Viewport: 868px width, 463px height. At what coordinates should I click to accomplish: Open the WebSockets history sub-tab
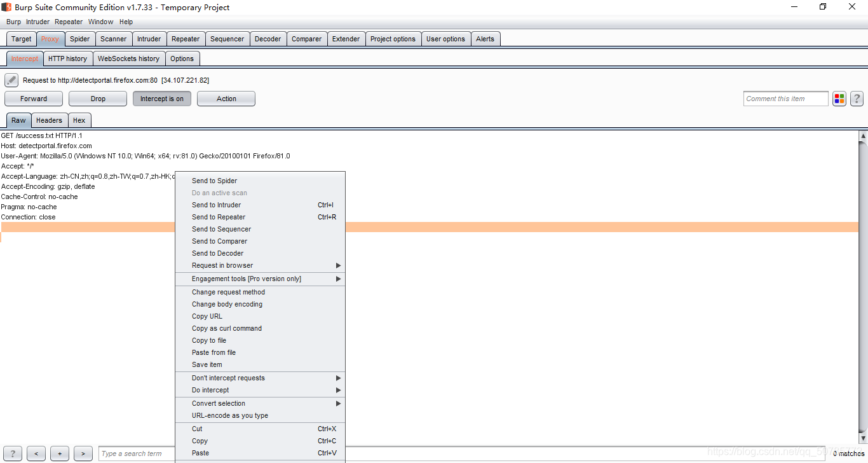point(128,59)
